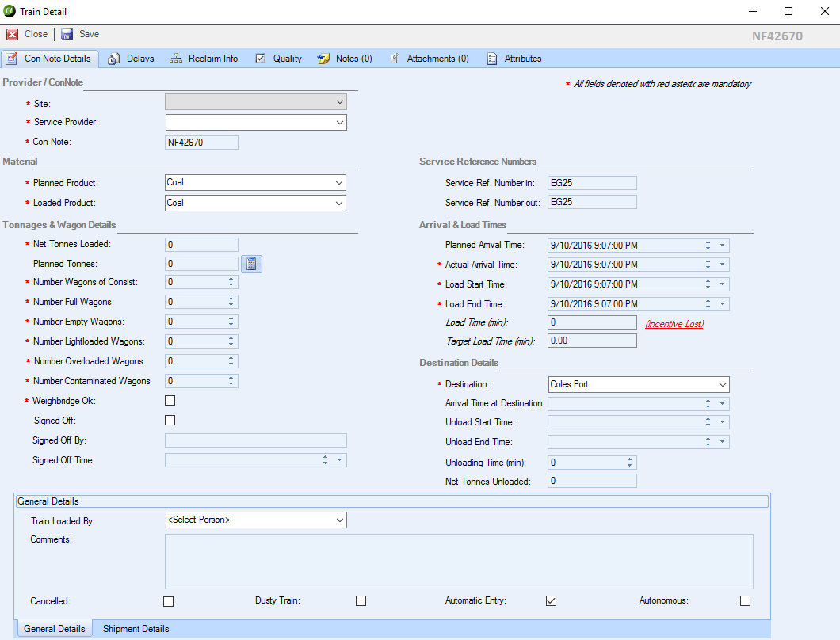Open the Planned Arrival Time calendar dropdown
Viewport: 840px width, 640px height.
pyautogui.click(x=722, y=246)
